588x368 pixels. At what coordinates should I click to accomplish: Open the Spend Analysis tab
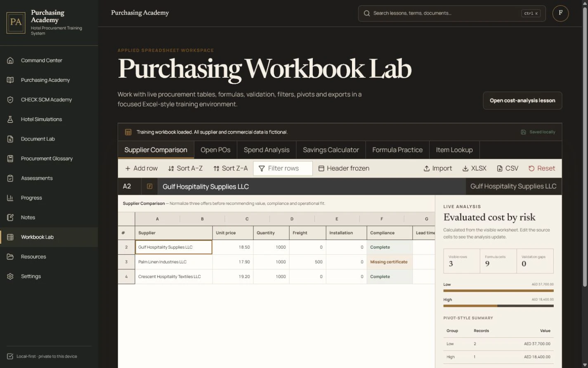(x=267, y=150)
